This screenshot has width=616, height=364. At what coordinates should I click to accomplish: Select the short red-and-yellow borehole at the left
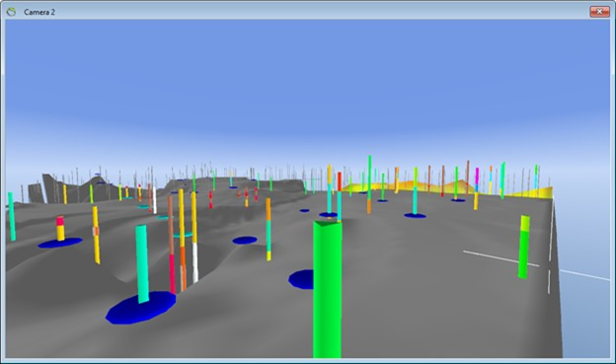coord(60,228)
